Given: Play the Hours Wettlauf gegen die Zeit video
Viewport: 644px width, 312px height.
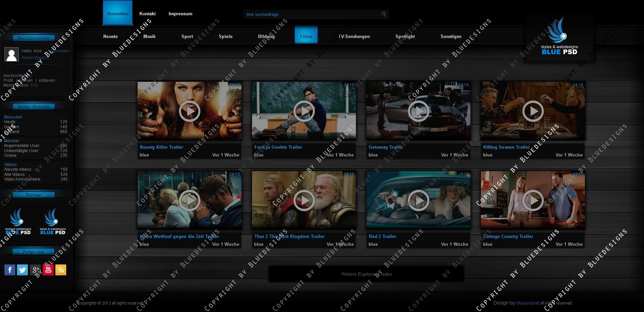Looking at the screenshot, I should pos(190,200).
